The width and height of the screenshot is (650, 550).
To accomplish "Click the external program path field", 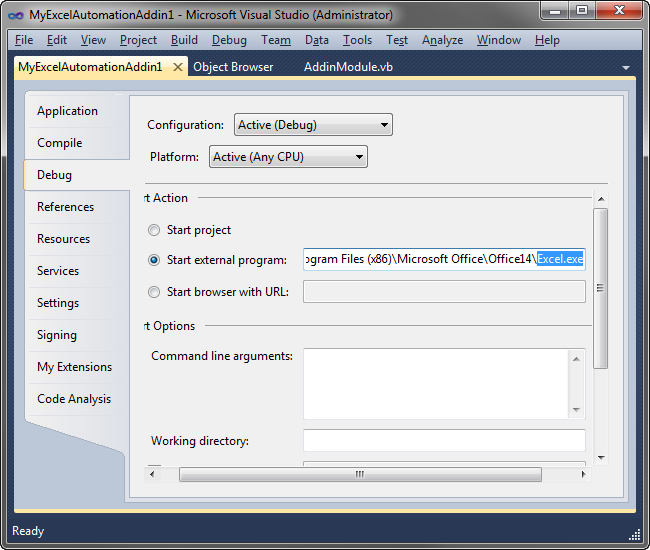I will click(x=444, y=259).
